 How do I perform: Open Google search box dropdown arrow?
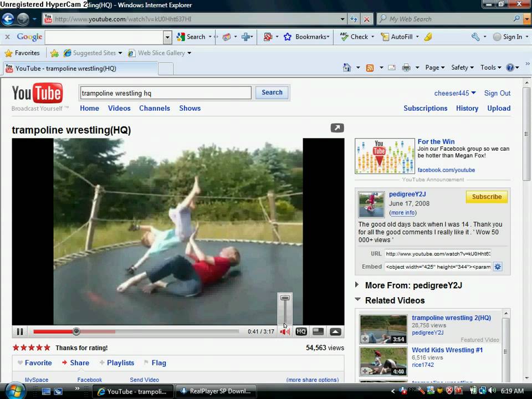167,37
